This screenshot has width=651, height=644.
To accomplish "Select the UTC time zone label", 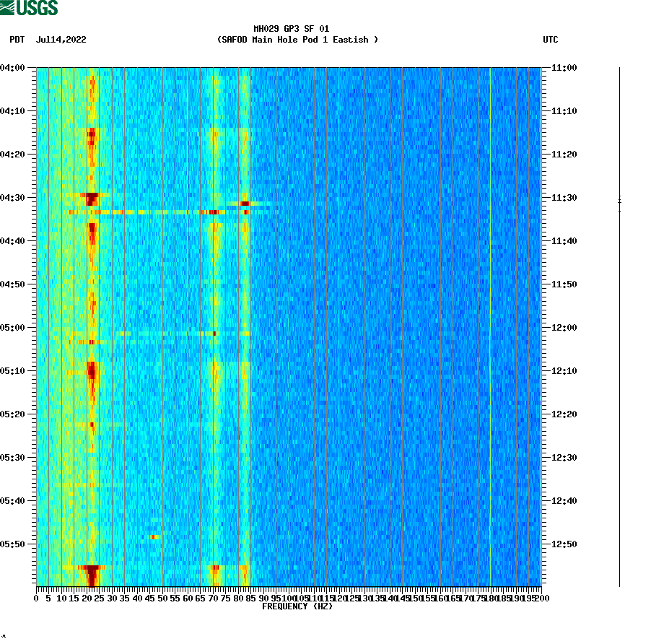I will tap(552, 40).
